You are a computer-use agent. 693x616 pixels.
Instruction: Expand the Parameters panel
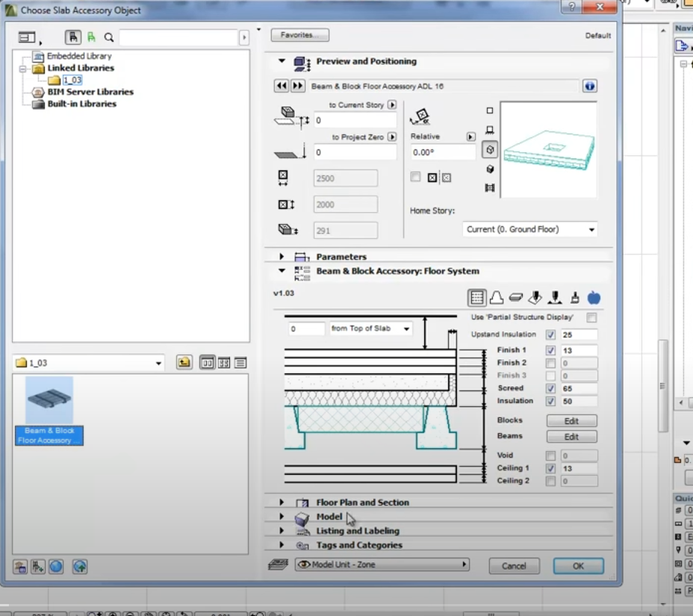282,256
